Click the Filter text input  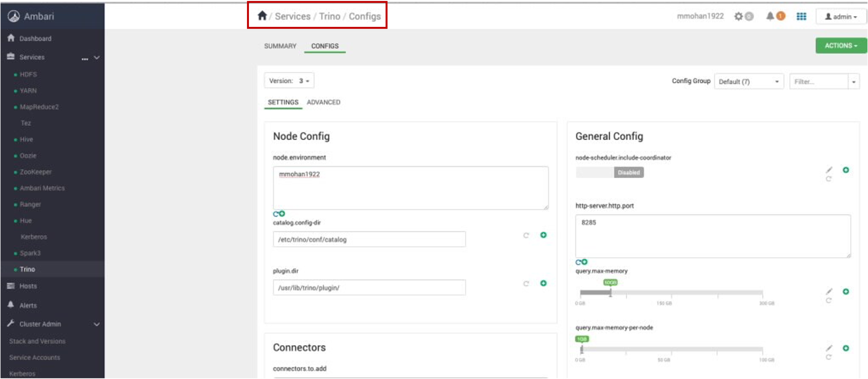click(819, 82)
